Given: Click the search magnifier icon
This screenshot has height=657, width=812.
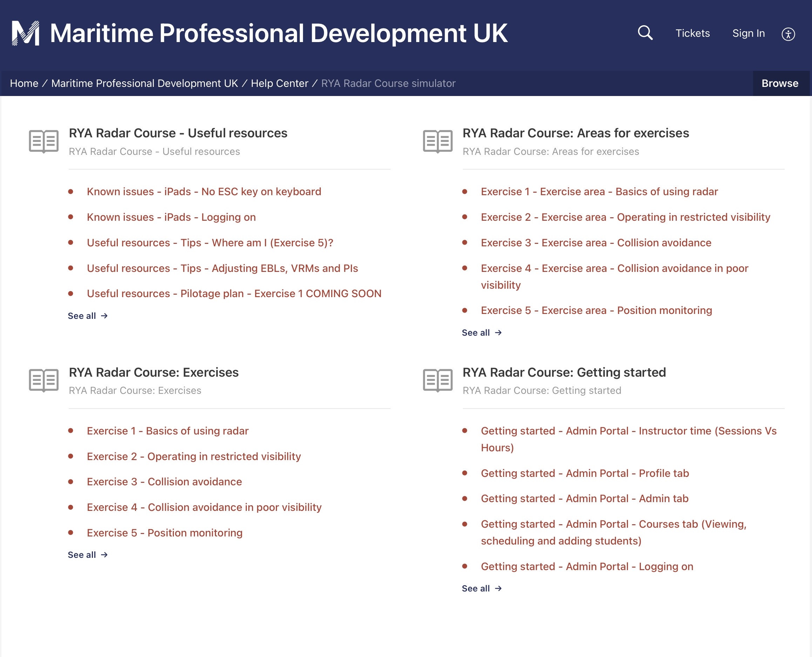Looking at the screenshot, I should tap(645, 33).
